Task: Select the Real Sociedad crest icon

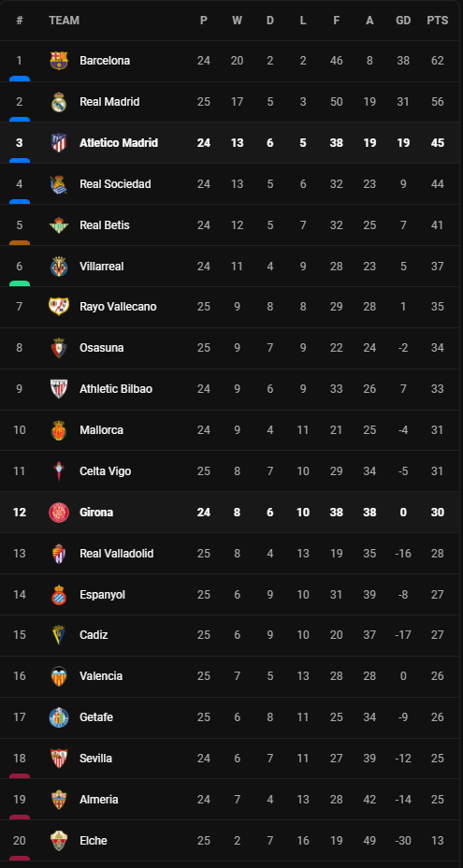Action: coord(59,183)
